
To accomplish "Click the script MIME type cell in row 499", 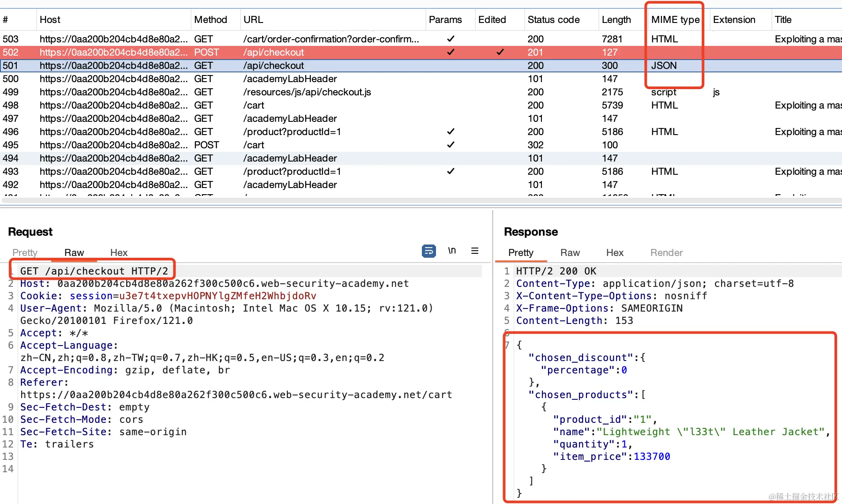I will click(664, 92).
